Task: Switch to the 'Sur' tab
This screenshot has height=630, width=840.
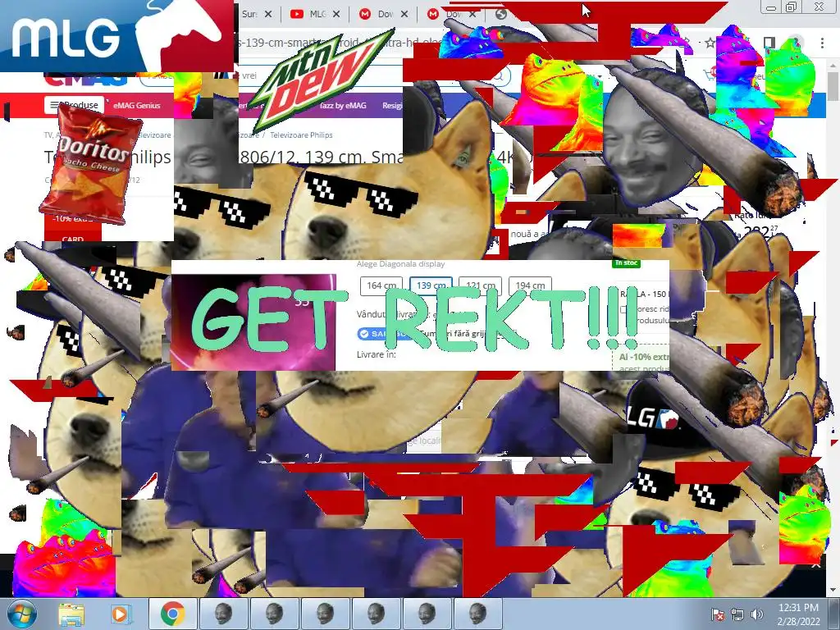Action: (x=255, y=14)
